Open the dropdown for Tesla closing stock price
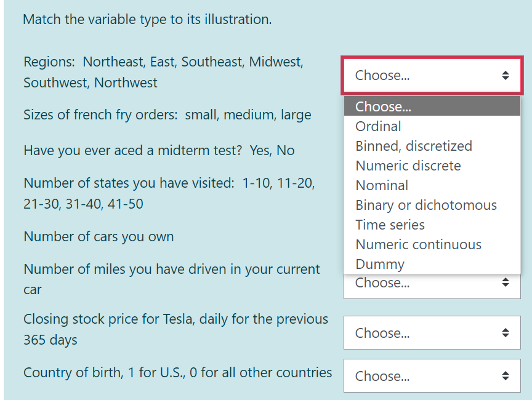The height and width of the screenshot is (400, 532). tap(431, 332)
